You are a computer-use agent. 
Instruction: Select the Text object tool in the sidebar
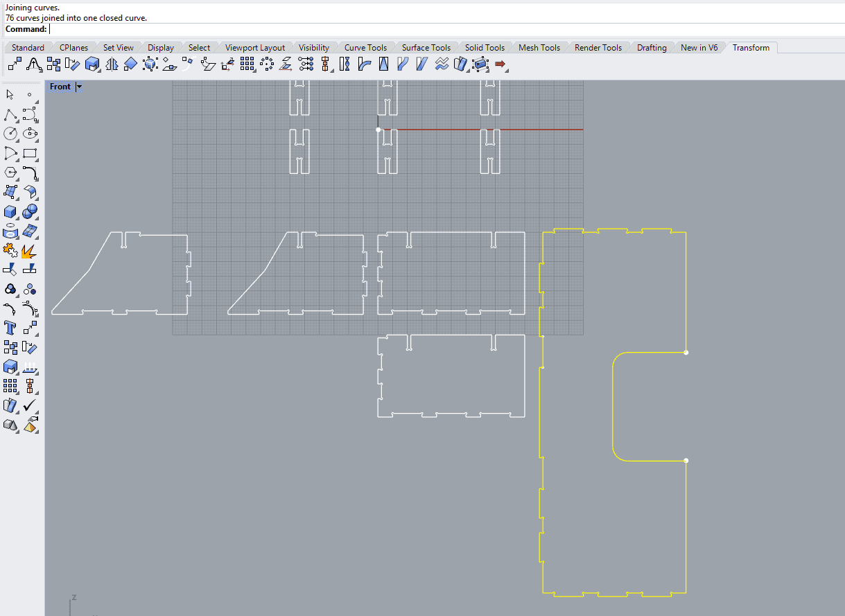click(10, 328)
